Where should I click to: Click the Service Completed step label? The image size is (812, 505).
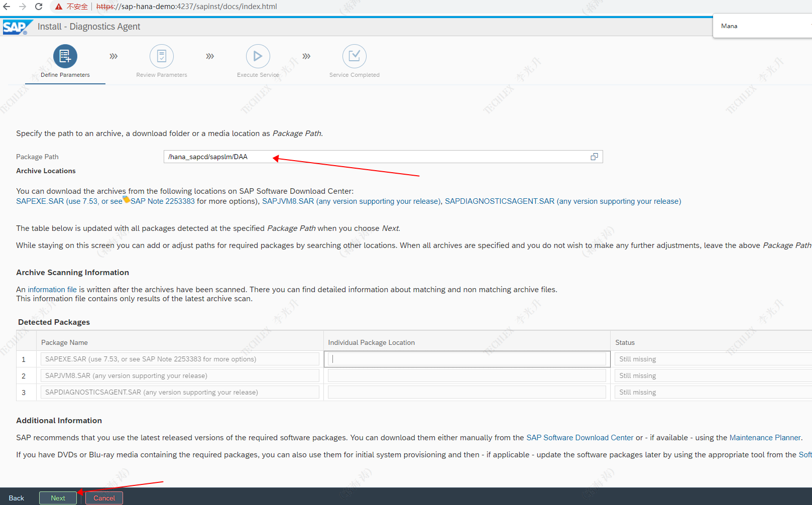355,75
